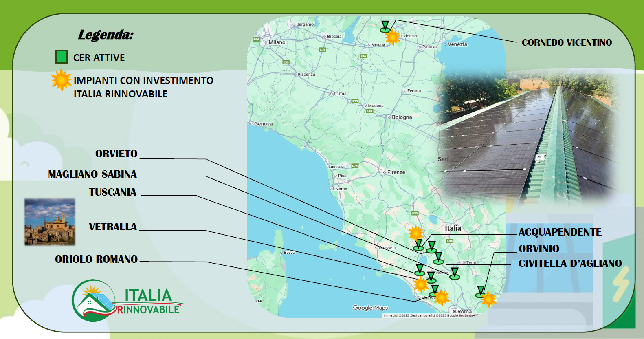The image size is (644, 339).
Task: Click the green pin for Civitella d'Agliano
Action: (x=438, y=258)
